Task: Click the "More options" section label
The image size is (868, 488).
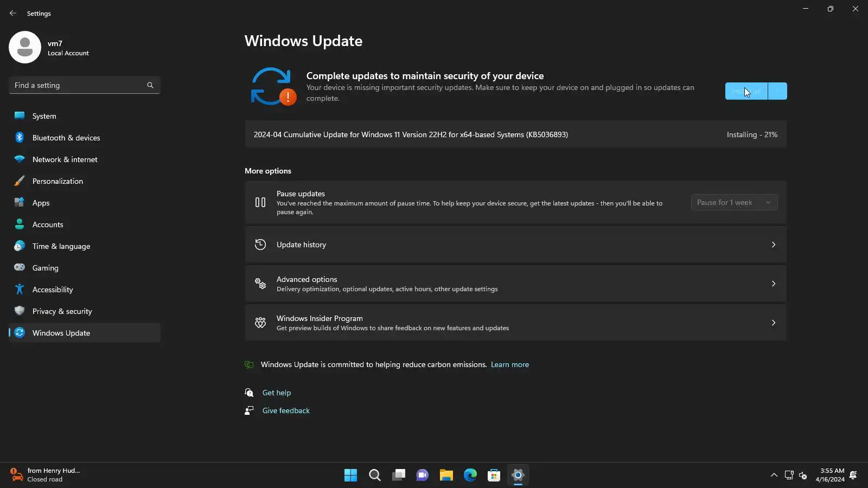Action: pos(268,171)
